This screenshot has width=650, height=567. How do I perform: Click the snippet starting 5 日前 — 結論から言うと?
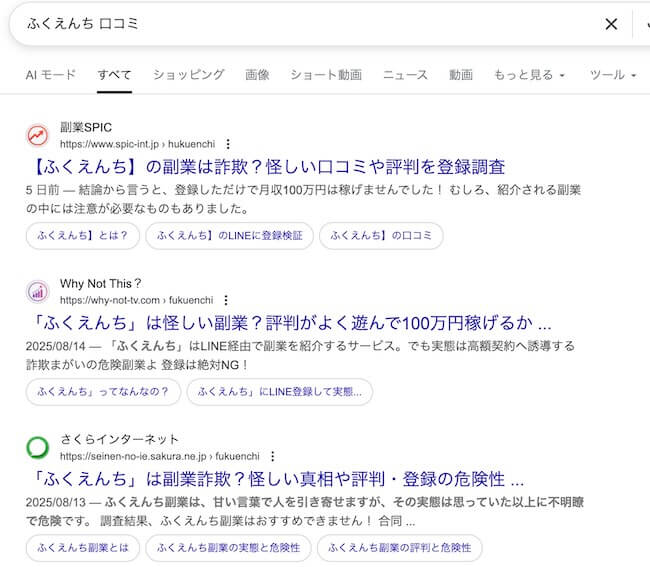point(303,199)
